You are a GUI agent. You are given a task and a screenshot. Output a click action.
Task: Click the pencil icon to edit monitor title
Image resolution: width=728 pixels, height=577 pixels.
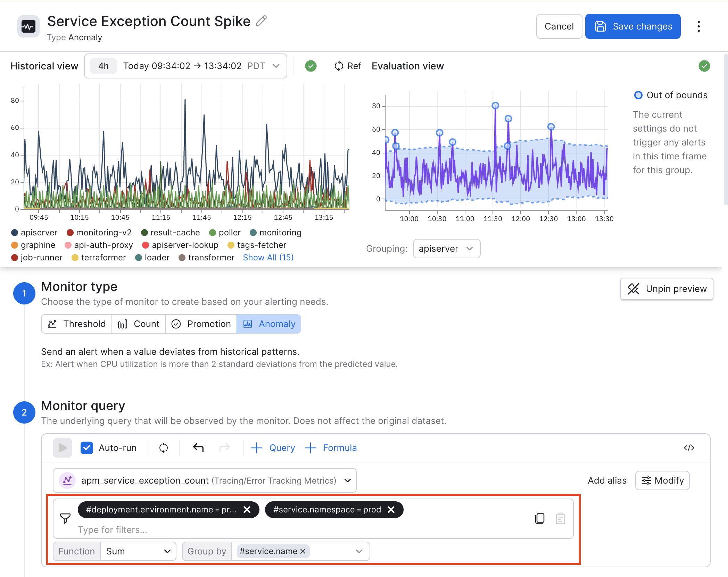coord(261,21)
